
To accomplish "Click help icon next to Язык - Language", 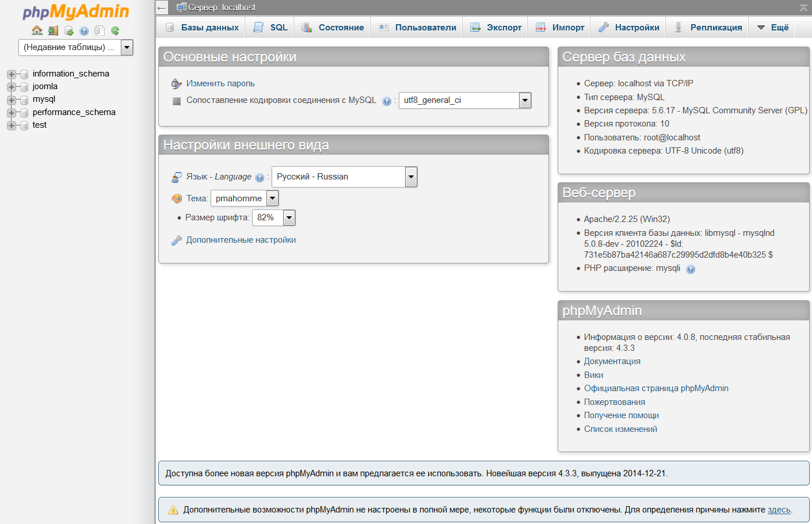I will (x=260, y=178).
